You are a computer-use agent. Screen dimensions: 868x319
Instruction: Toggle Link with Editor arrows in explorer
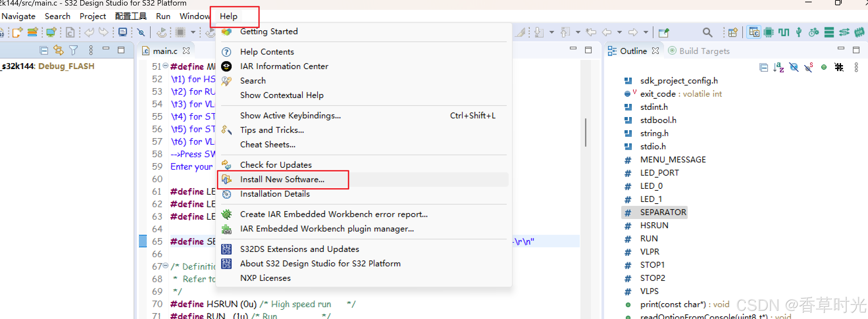click(58, 51)
